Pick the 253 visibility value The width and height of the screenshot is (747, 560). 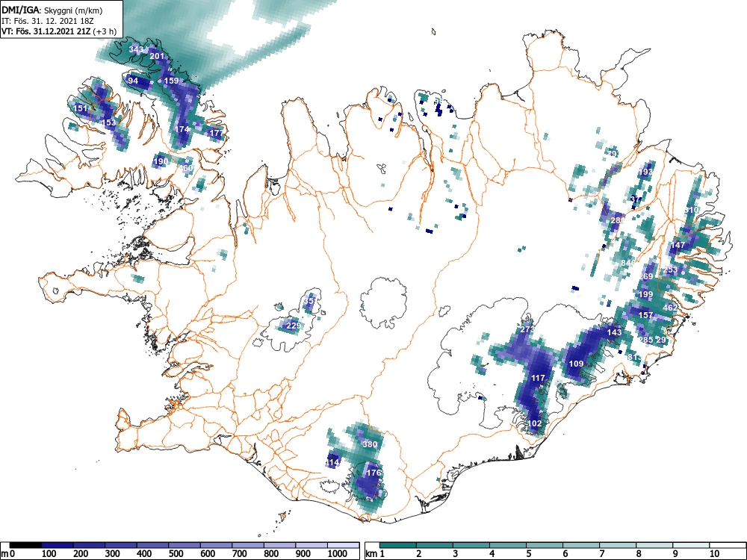pos(670,270)
